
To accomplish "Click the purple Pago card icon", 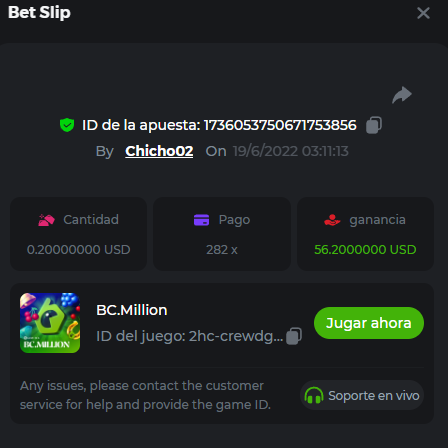I will 201,220.
